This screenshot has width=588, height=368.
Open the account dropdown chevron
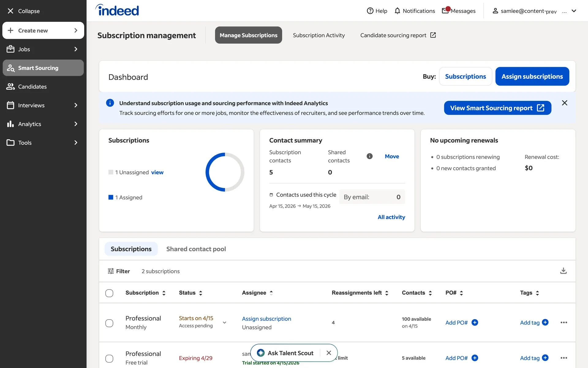(x=574, y=11)
